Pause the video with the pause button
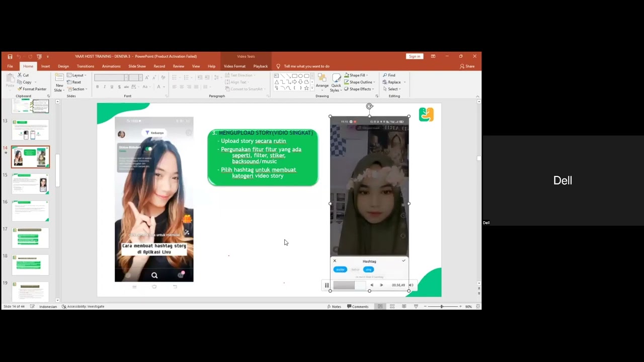This screenshot has height=362, width=644. coord(327,285)
